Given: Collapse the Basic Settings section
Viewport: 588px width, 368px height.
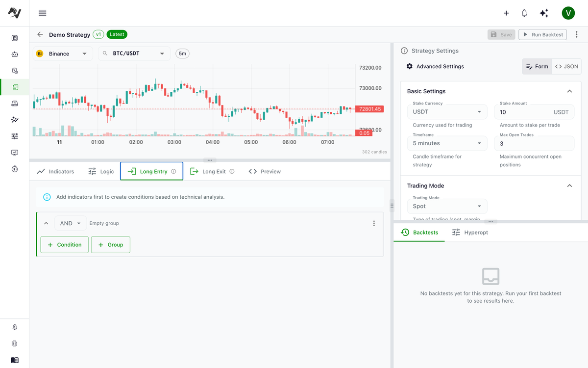Looking at the screenshot, I should (569, 91).
